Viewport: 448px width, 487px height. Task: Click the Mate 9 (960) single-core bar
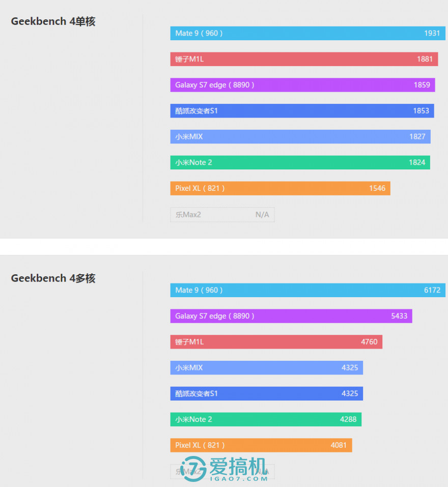[x=307, y=33]
